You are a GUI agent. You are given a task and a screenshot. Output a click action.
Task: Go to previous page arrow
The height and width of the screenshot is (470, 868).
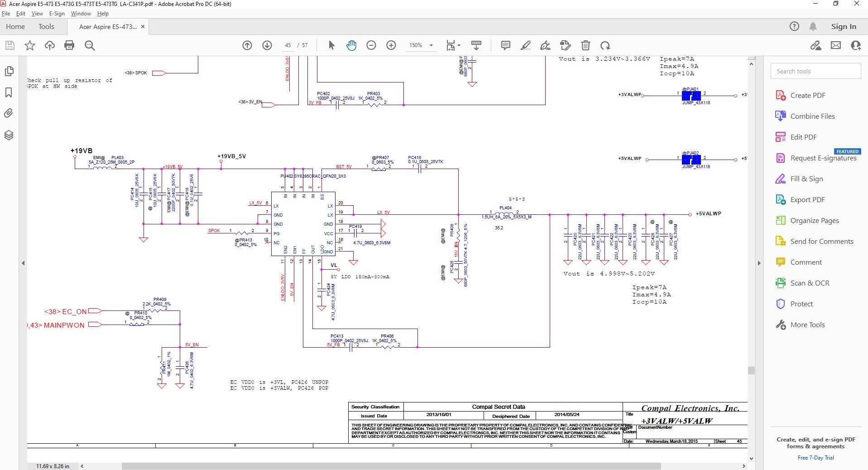[247, 45]
